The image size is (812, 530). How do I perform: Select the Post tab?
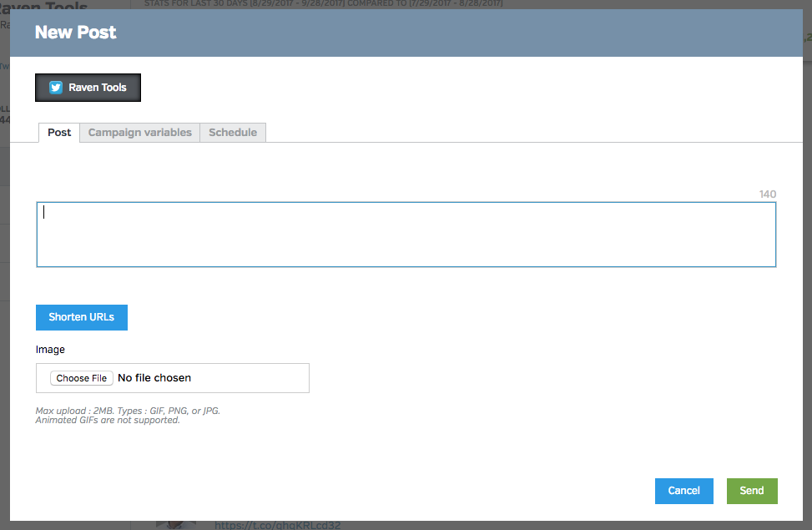pyautogui.click(x=59, y=133)
